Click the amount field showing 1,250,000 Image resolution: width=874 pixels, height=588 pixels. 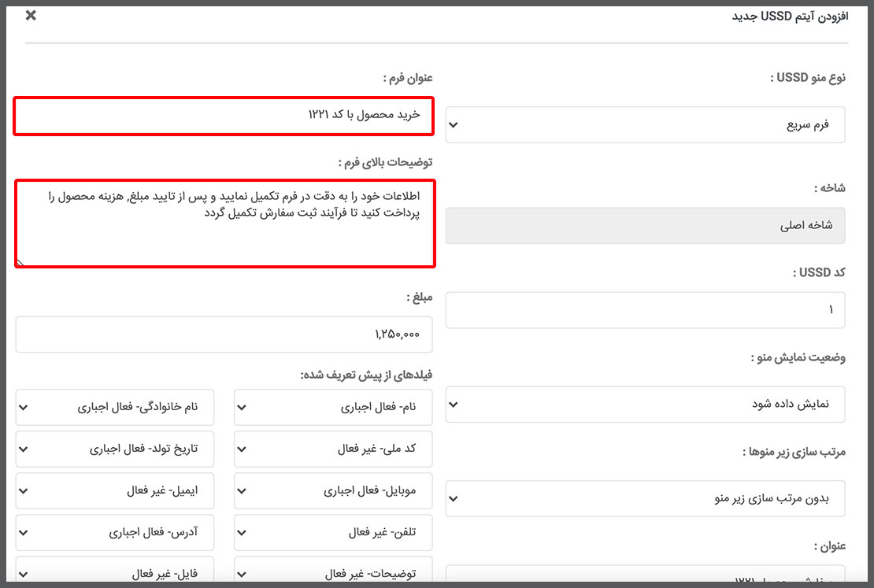[x=224, y=335]
